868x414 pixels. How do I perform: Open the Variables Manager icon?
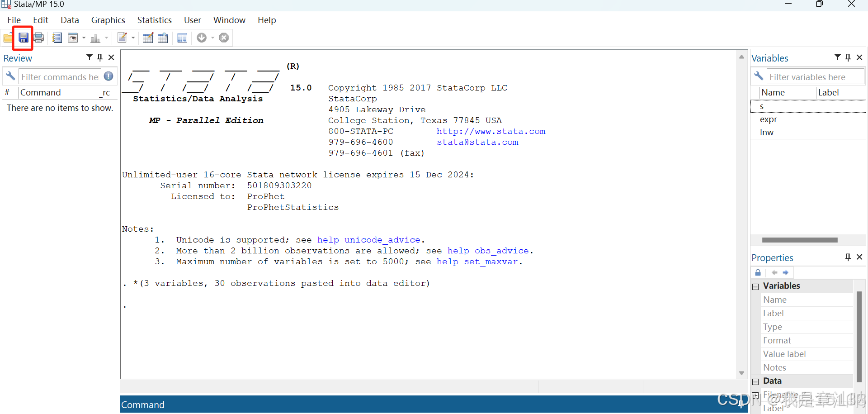182,38
